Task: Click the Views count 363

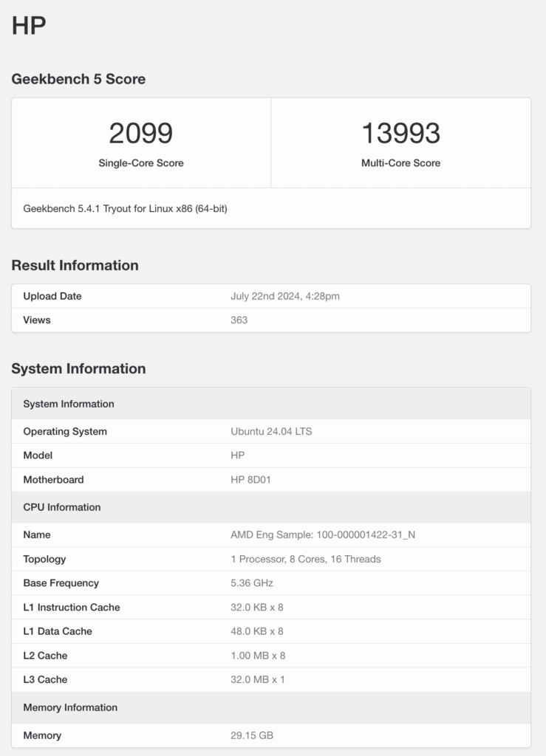Action: click(239, 320)
